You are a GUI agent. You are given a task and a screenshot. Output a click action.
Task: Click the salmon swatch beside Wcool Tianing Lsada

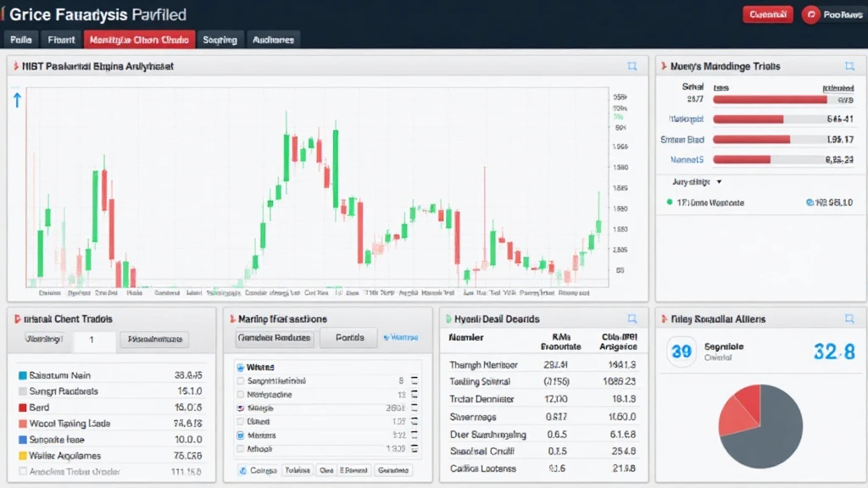[x=23, y=424]
